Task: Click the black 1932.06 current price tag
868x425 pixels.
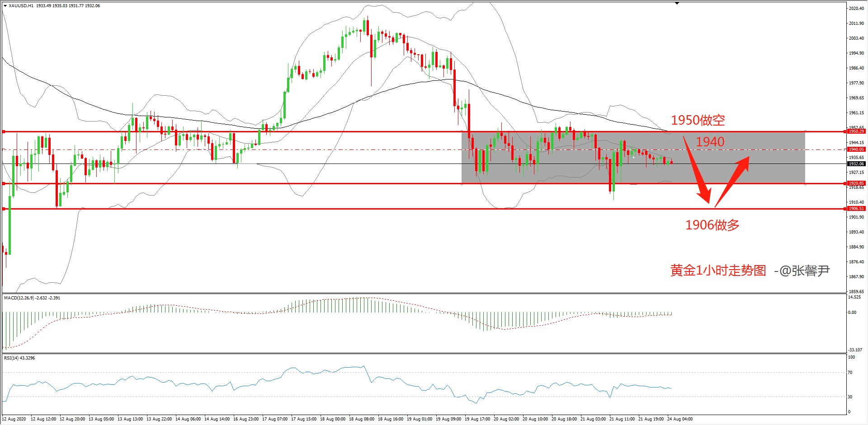Action: point(856,164)
